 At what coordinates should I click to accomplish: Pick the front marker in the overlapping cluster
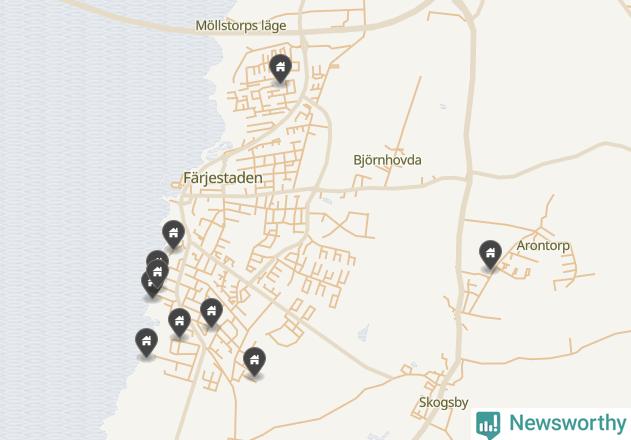pyautogui.click(x=158, y=274)
